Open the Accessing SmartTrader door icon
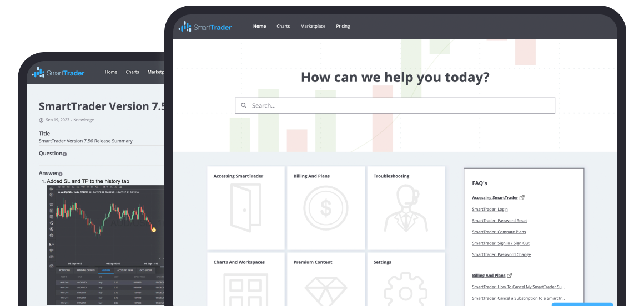 (x=245, y=207)
